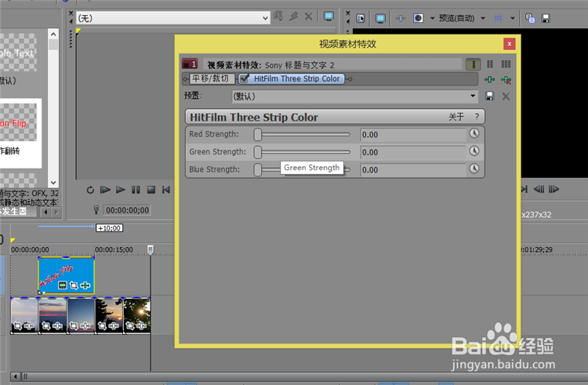The image size is (588, 385).
Task: Click the trimmer external monitor icon
Action: 328,16
